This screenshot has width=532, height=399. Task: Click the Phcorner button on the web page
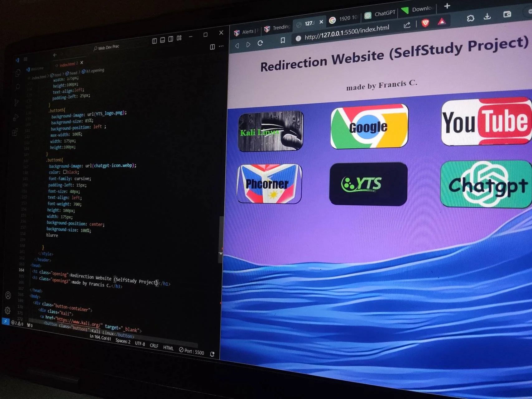(x=269, y=184)
